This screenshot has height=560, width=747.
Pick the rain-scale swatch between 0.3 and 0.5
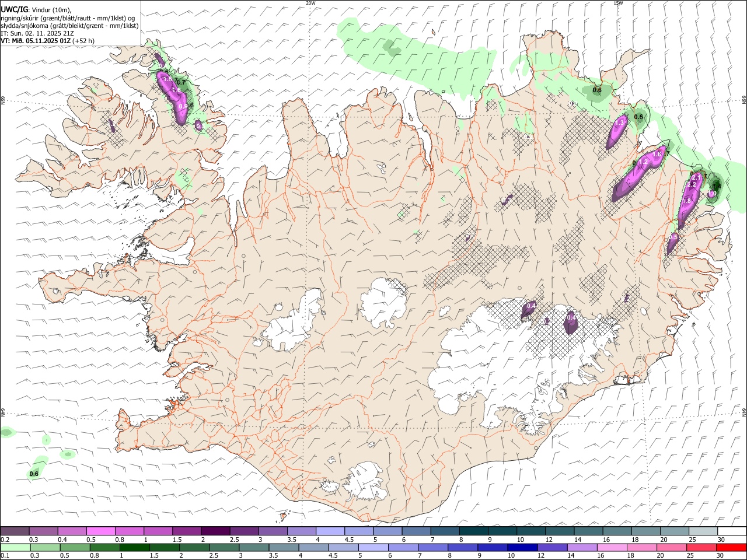[46, 547]
